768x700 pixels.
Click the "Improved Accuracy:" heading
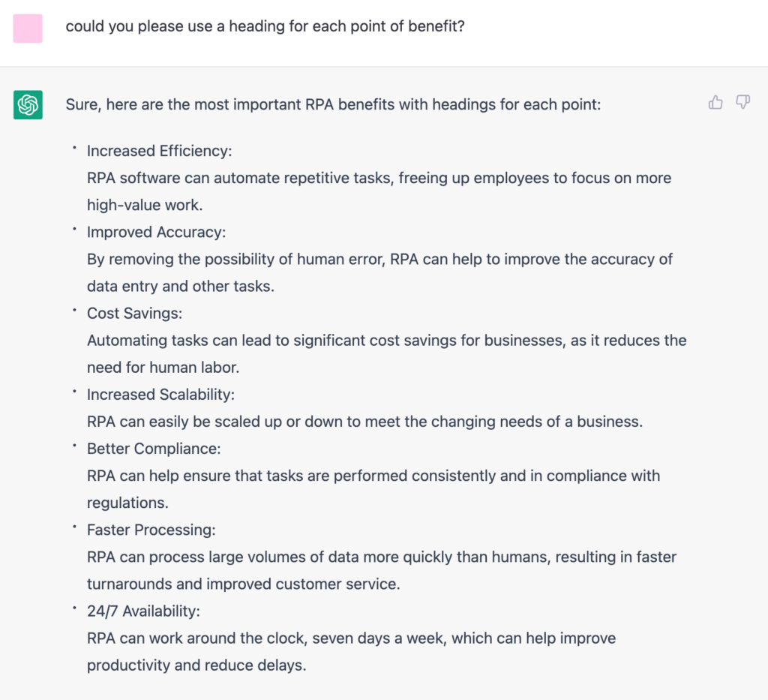[x=156, y=232]
